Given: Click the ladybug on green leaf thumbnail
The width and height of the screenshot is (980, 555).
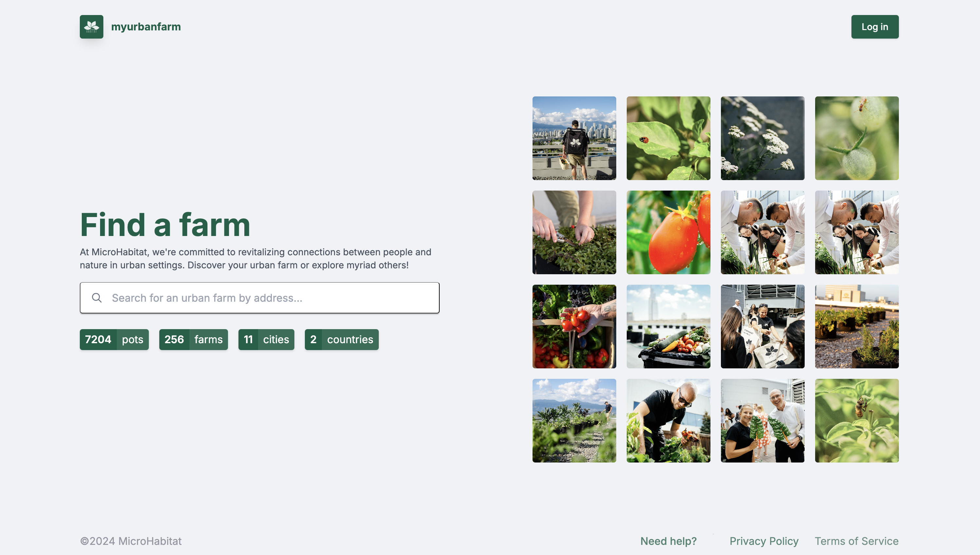Looking at the screenshot, I should (x=668, y=138).
